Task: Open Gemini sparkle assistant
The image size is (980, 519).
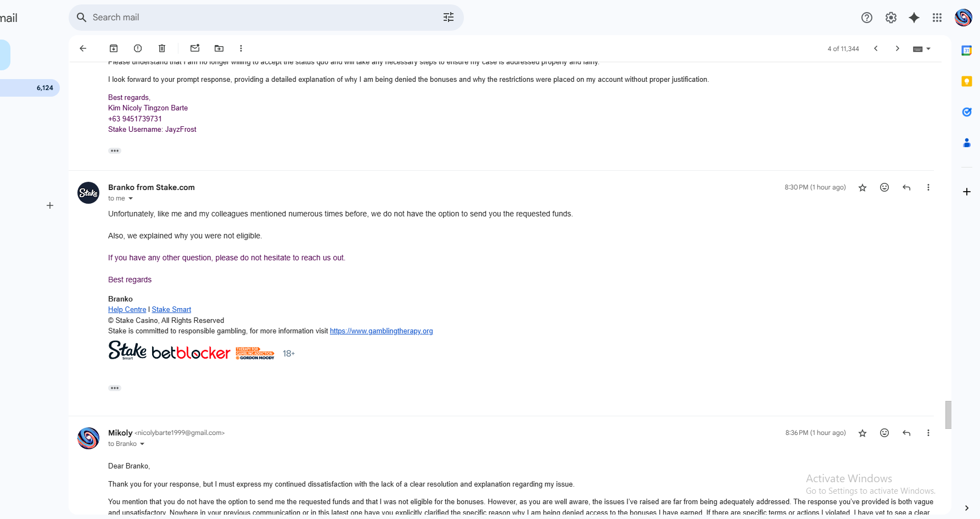Action: tap(914, 18)
